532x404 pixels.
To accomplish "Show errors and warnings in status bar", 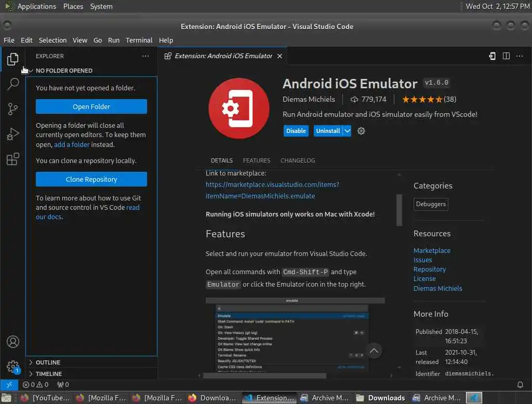I will (x=35, y=385).
